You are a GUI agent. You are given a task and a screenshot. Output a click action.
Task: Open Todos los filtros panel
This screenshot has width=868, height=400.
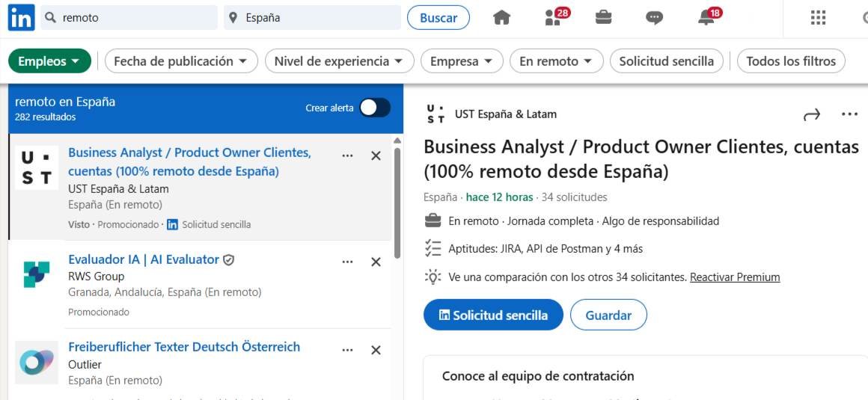[x=791, y=61]
